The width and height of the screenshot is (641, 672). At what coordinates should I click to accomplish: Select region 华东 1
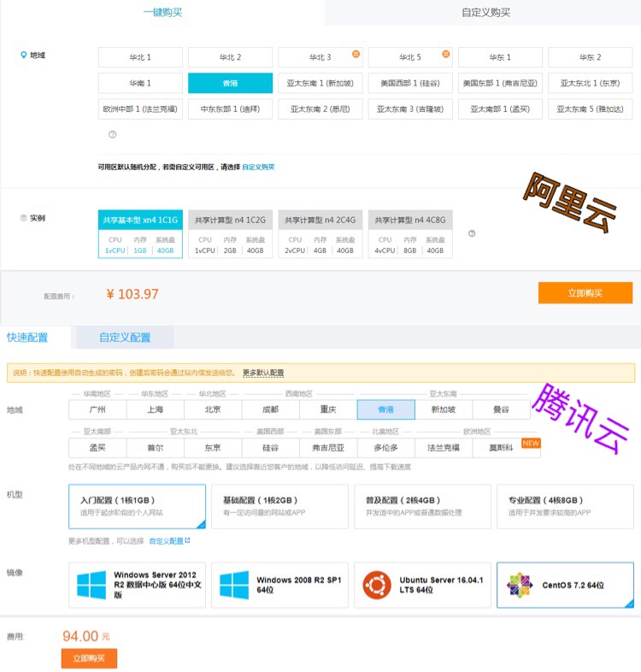pyautogui.click(x=501, y=57)
